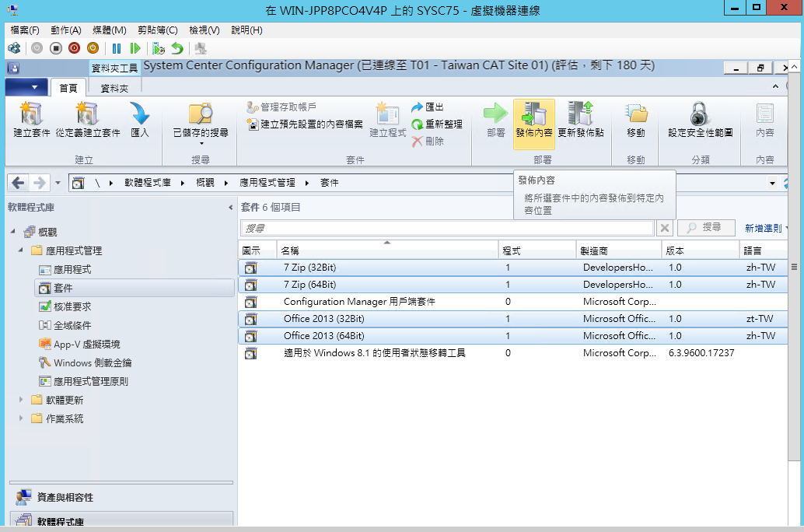Click the package search input field
804x532 pixels.
coord(447,228)
